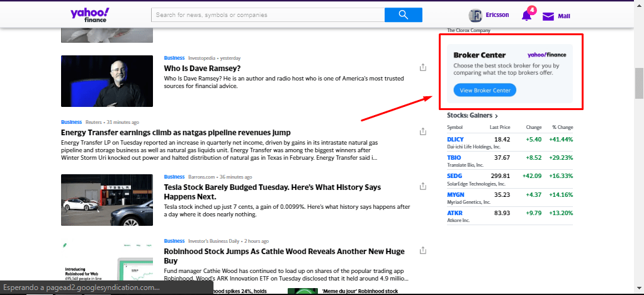Open Robinhood Stock Jumps As Cathie Wood headline

tap(284, 255)
